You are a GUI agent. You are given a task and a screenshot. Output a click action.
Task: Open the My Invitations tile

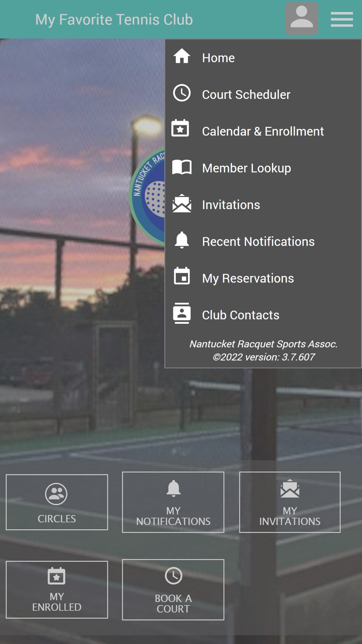point(290,502)
